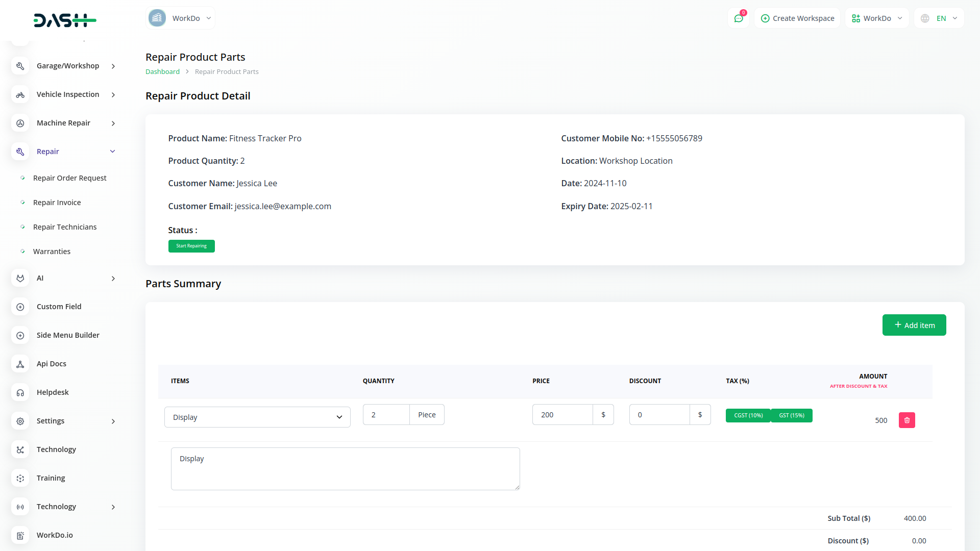
Task: Click the Settings gear icon
Action: coord(20,421)
